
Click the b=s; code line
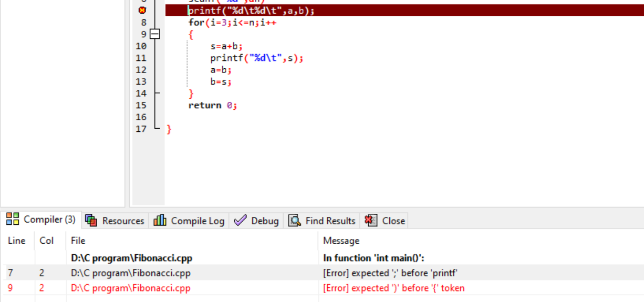click(221, 81)
